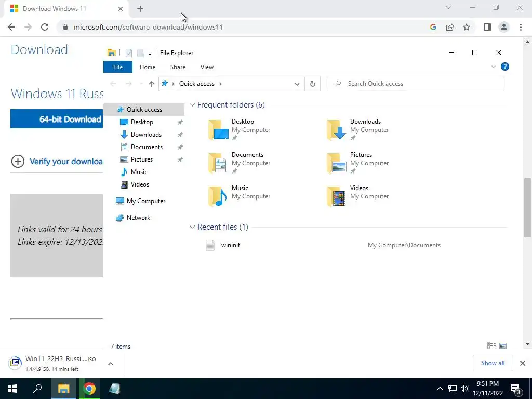Image resolution: width=532 pixels, height=399 pixels.
Task: Click the Chrome address bar URL
Action: tap(148, 27)
